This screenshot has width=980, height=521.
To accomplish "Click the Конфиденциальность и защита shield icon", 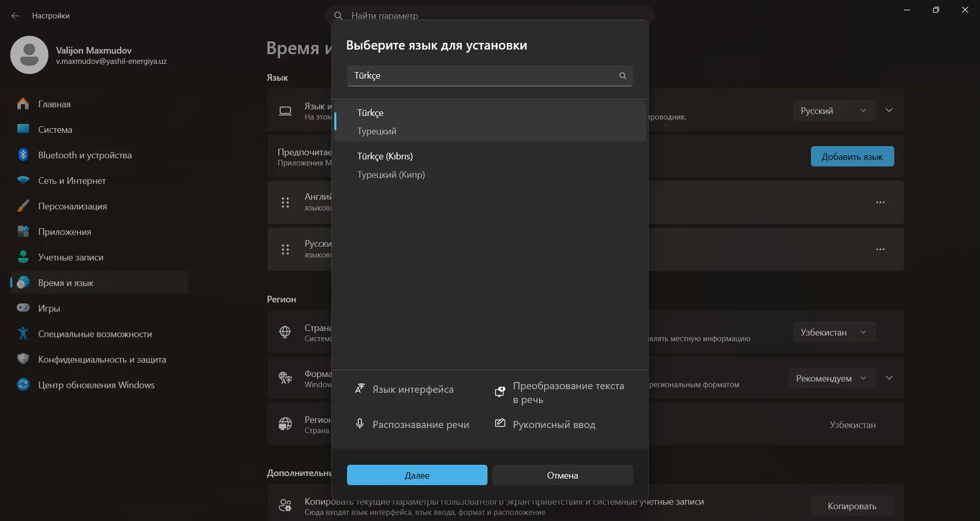I will (23, 359).
